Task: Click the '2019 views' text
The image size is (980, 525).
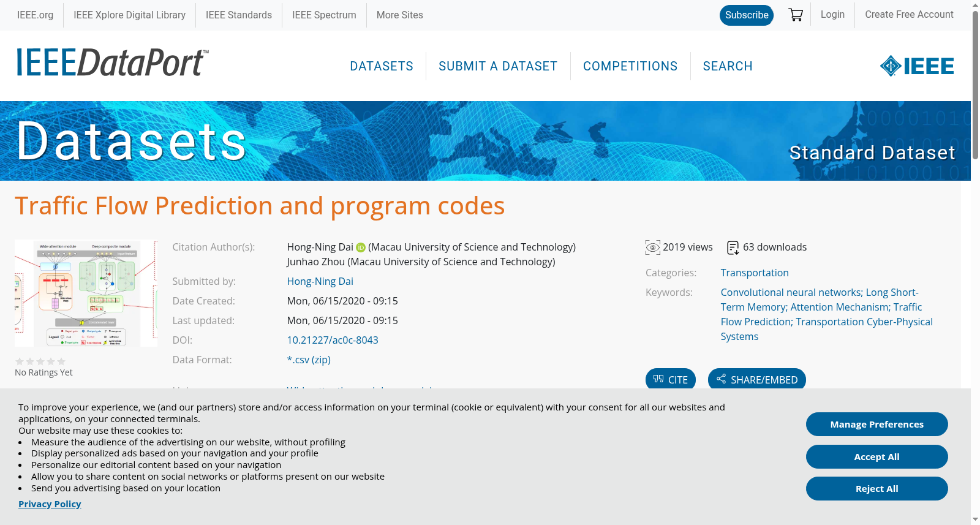Action: point(688,247)
